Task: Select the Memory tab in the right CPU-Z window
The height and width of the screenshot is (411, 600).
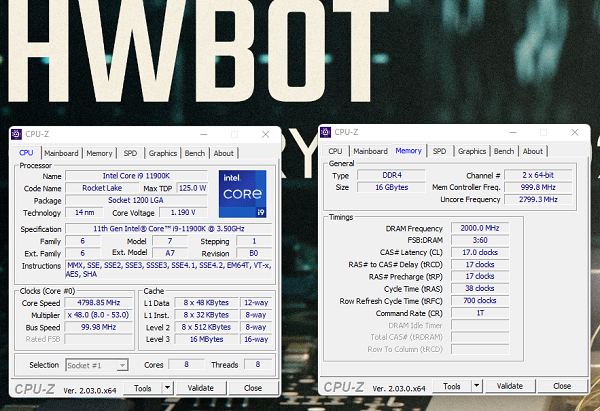Action: [x=408, y=151]
